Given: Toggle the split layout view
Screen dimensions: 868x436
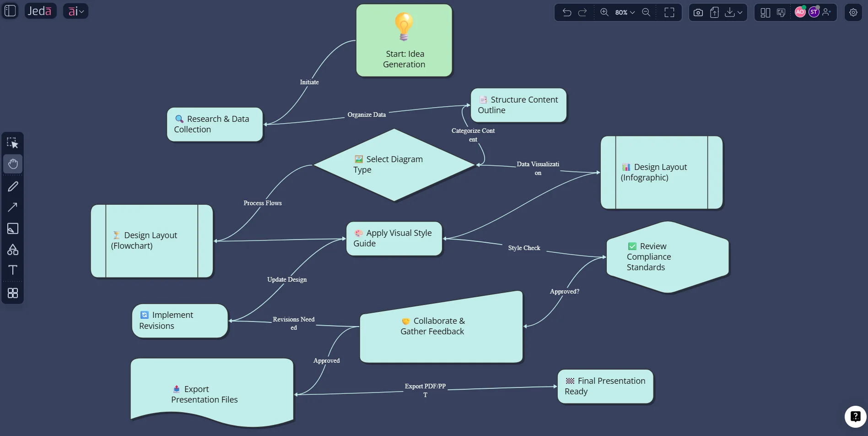Looking at the screenshot, I should [x=765, y=12].
